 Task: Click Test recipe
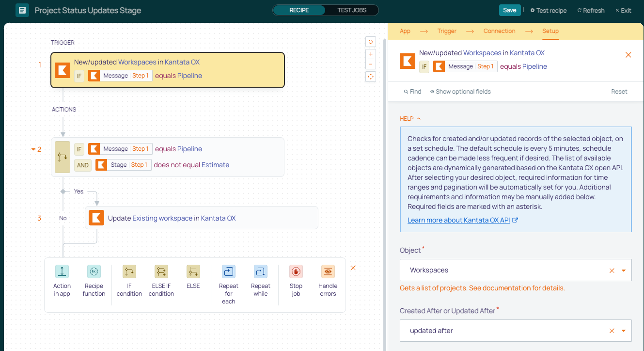[549, 10]
